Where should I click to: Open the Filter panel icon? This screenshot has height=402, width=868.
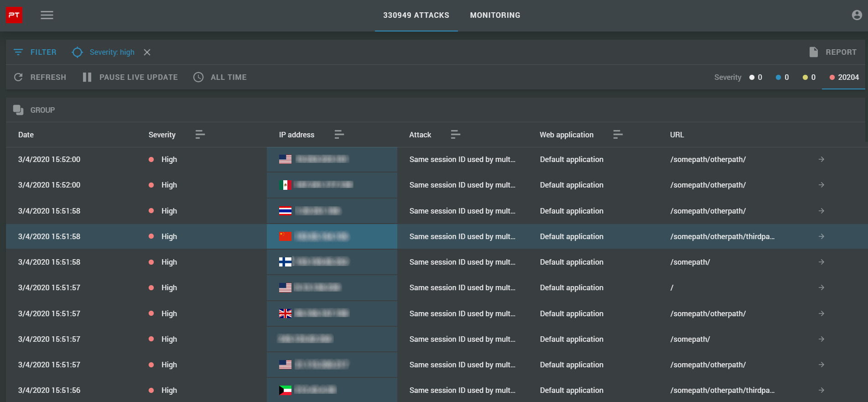18,52
